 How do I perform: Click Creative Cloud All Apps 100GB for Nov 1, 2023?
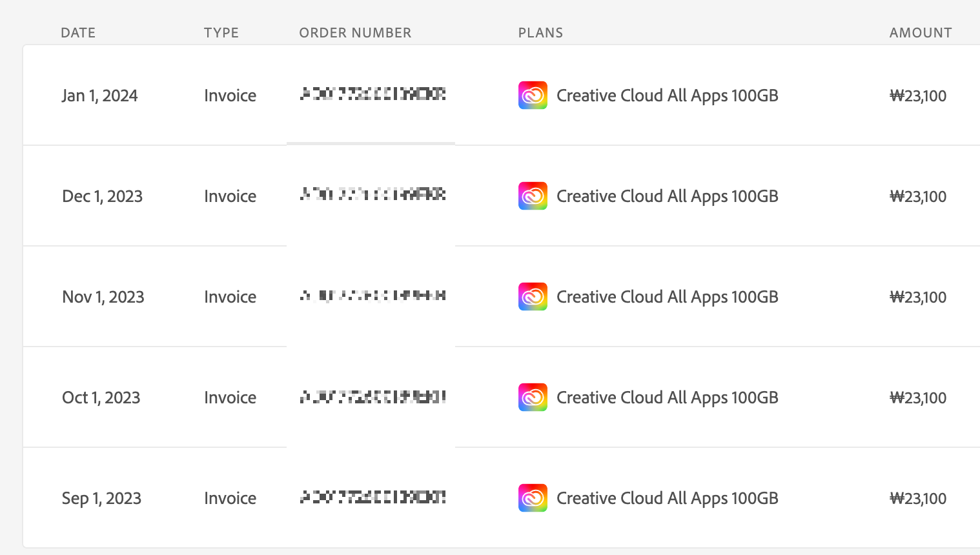668,297
